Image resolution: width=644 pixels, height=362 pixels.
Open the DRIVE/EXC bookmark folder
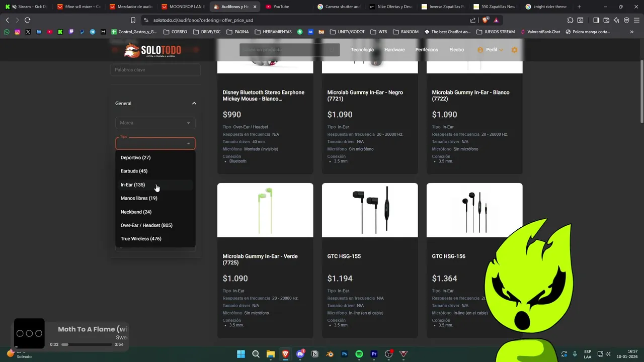click(x=207, y=32)
